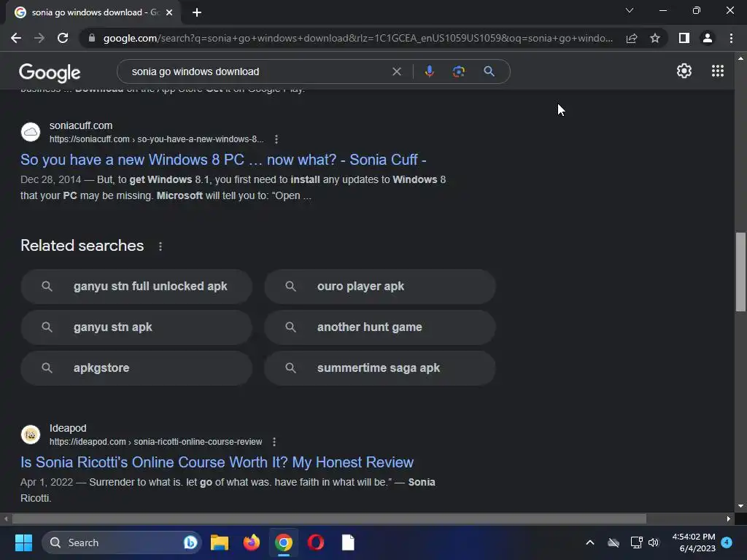Open the Chrome three-dot menu
747x560 pixels.
pos(731,38)
